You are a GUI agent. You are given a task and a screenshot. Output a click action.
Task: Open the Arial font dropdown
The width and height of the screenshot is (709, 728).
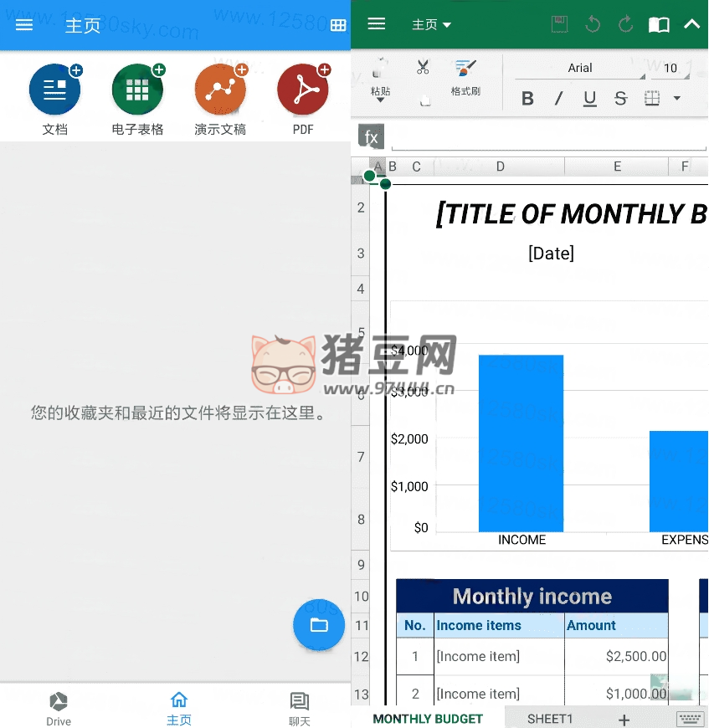[x=580, y=69]
